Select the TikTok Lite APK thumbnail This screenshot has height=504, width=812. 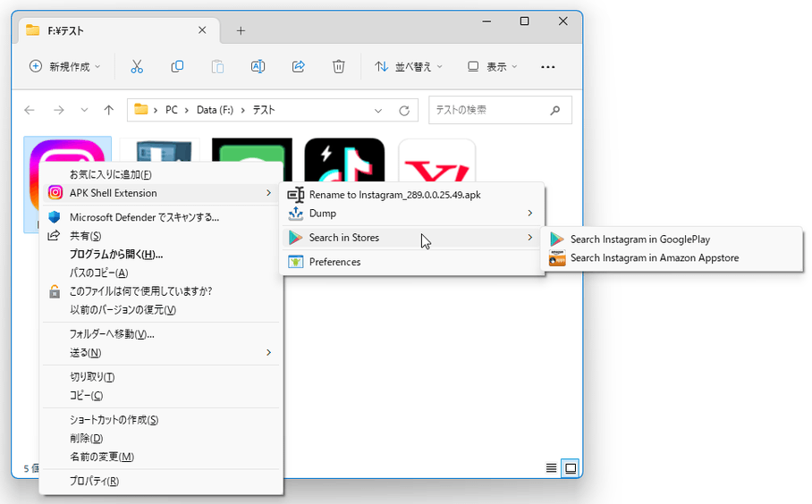point(344,159)
